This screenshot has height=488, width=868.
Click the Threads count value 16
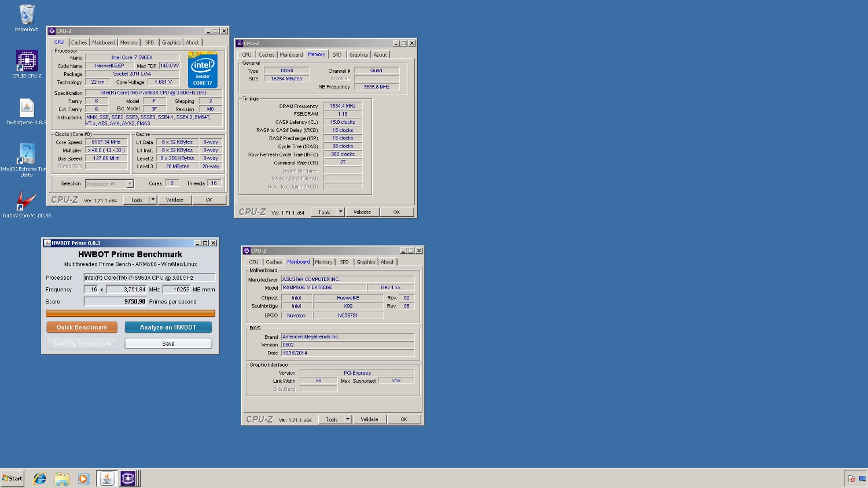coord(214,183)
